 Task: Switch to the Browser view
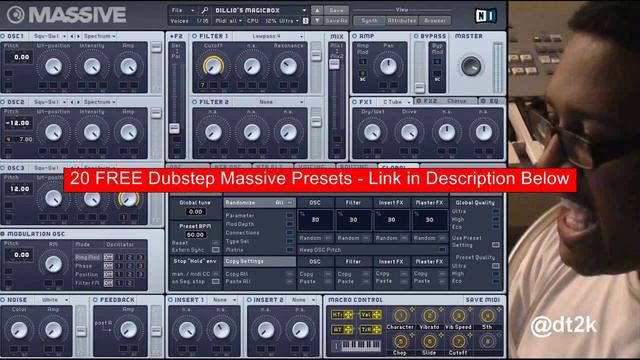[435, 20]
